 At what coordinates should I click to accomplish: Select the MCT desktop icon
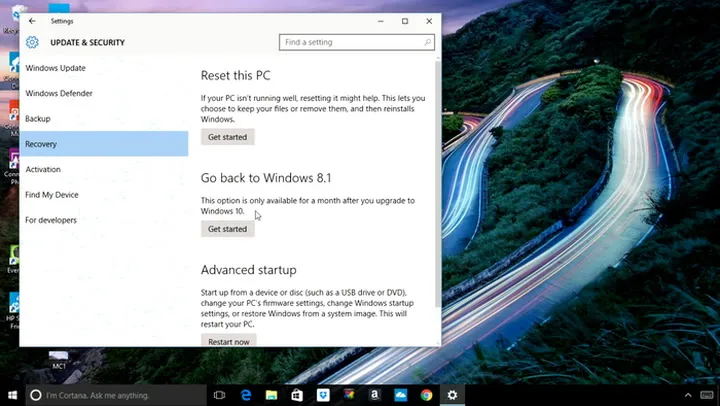(59, 360)
